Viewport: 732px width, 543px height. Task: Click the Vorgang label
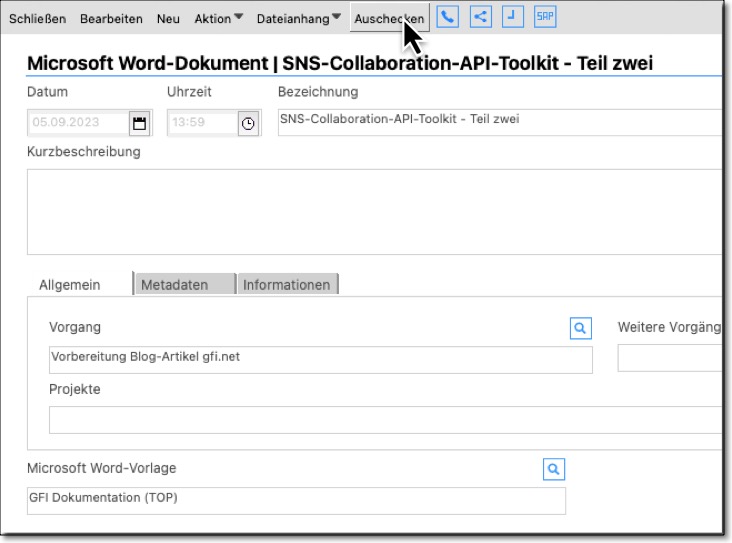click(x=75, y=327)
